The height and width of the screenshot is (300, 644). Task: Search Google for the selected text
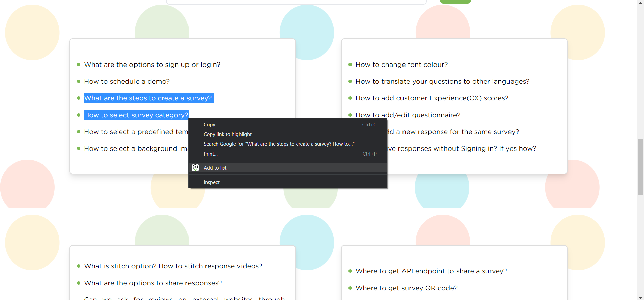(x=279, y=144)
